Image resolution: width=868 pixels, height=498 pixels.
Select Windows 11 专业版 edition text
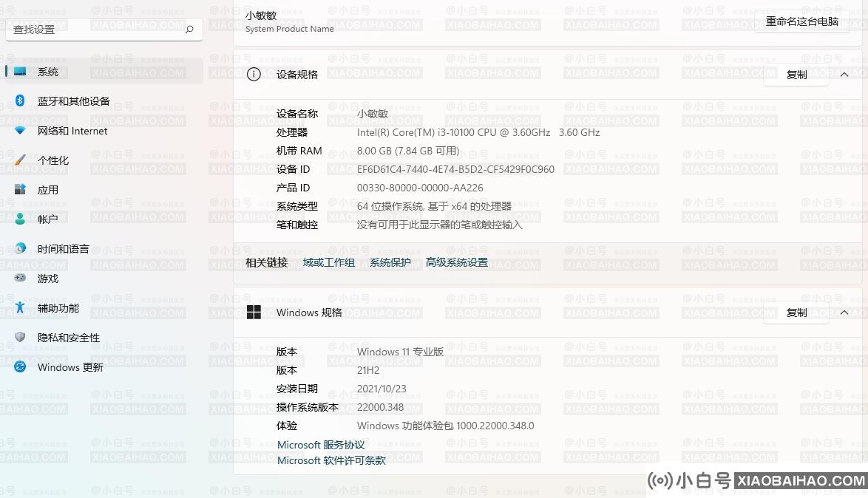(x=400, y=352)
